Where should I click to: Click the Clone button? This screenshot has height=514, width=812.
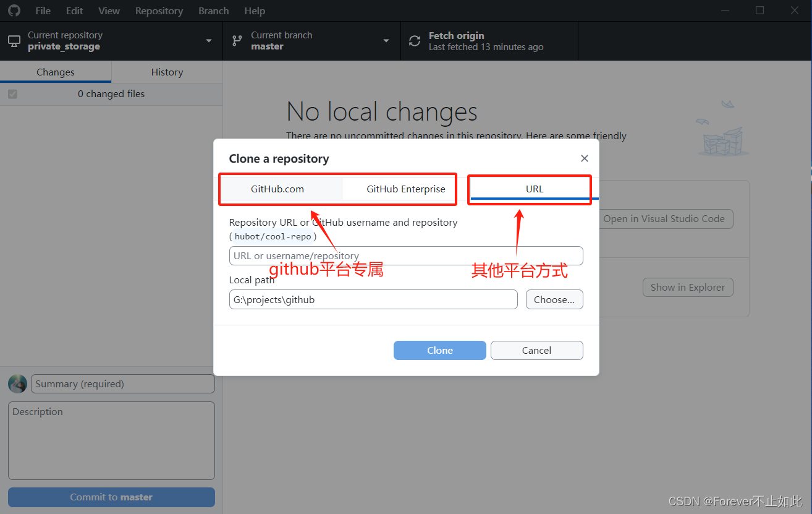[440, 350]
